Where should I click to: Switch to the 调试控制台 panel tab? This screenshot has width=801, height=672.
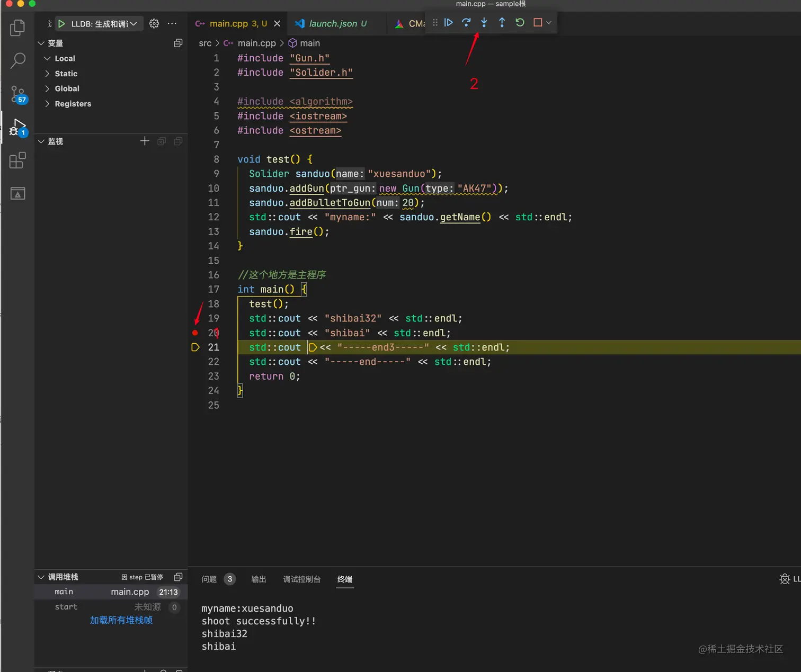[301, 579]
